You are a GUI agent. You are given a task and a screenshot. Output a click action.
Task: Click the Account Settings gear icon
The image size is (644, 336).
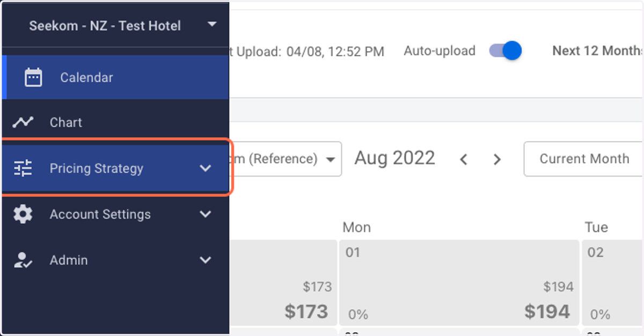tap(23, 214)
